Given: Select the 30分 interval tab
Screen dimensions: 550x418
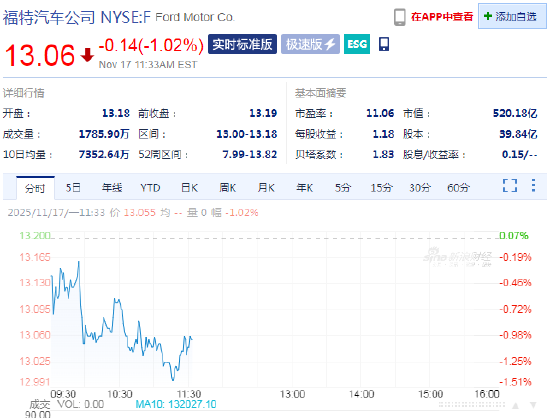Looking at the screenshot, I should [420, 188].
